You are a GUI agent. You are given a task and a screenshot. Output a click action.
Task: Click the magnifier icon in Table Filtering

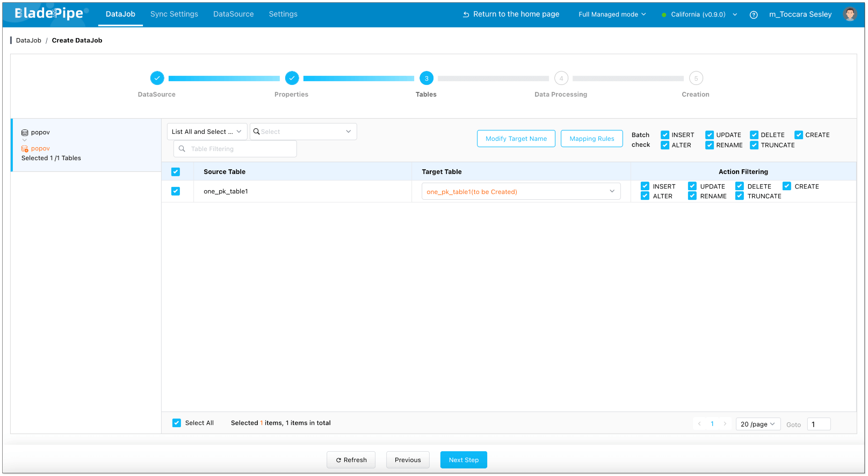click(x=182, y=149)
